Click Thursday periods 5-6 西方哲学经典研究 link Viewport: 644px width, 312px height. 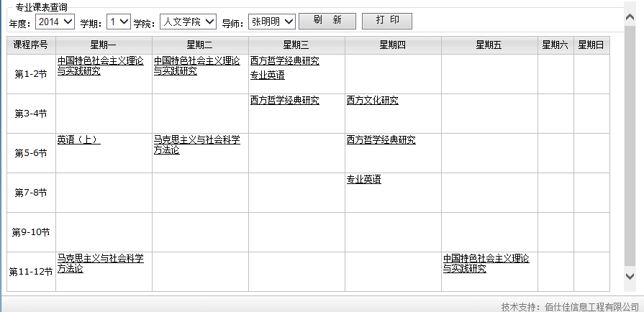click(381, 140)
